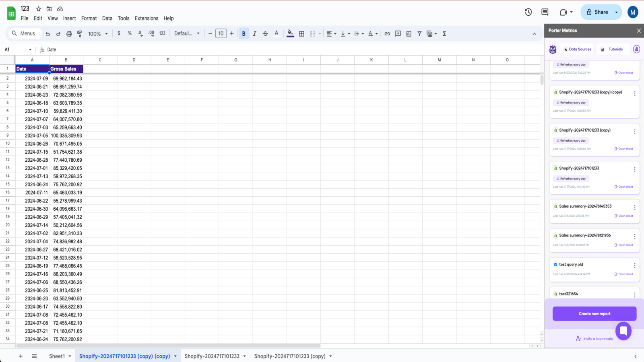Click the Create new report button
This screenshot has width=644, height=362.
(x=594, y=313)
